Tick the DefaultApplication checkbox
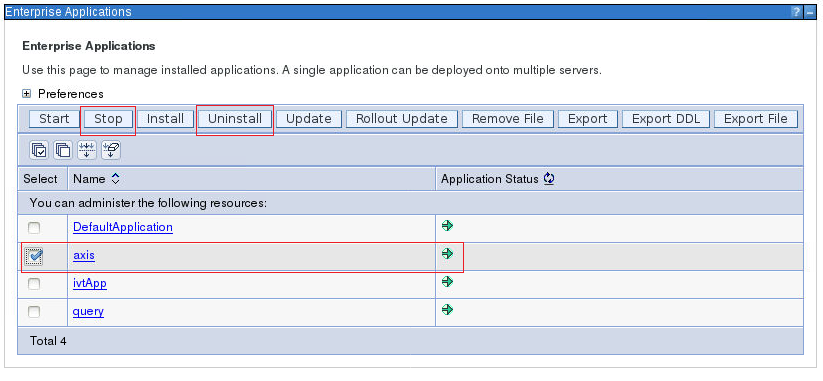823x381 pixels. click(x=34, y=228)
